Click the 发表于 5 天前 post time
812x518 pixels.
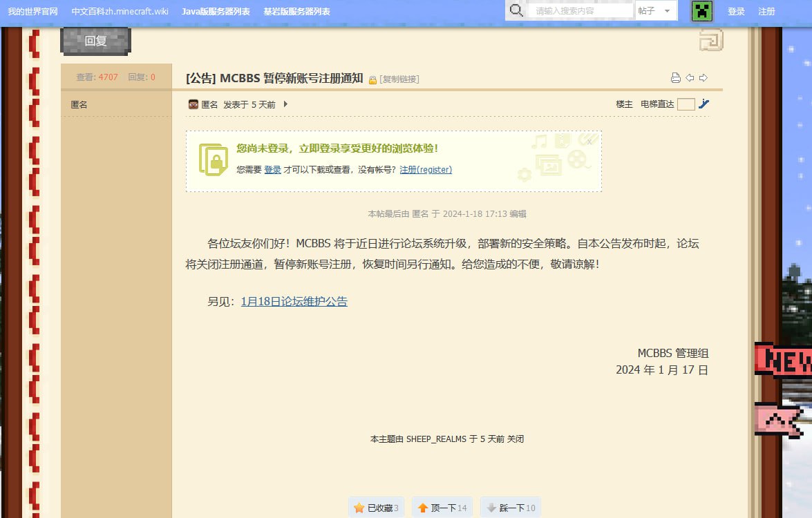point(249,104)
